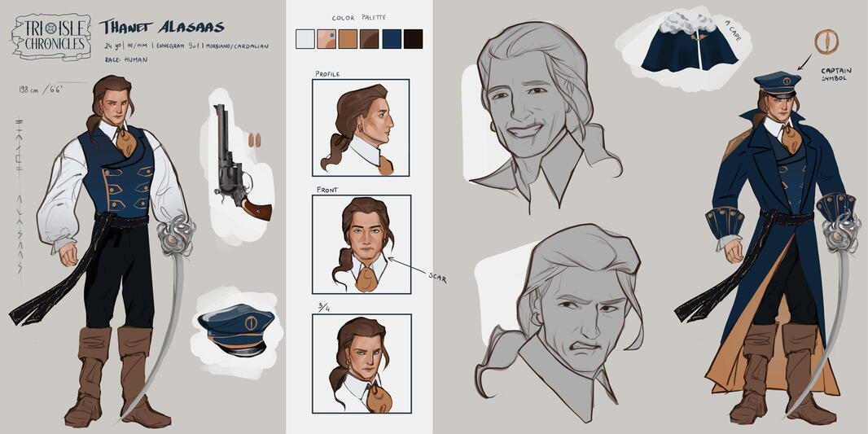
Task: Click the navy cape with fur collar
Action: coord(689,43)
